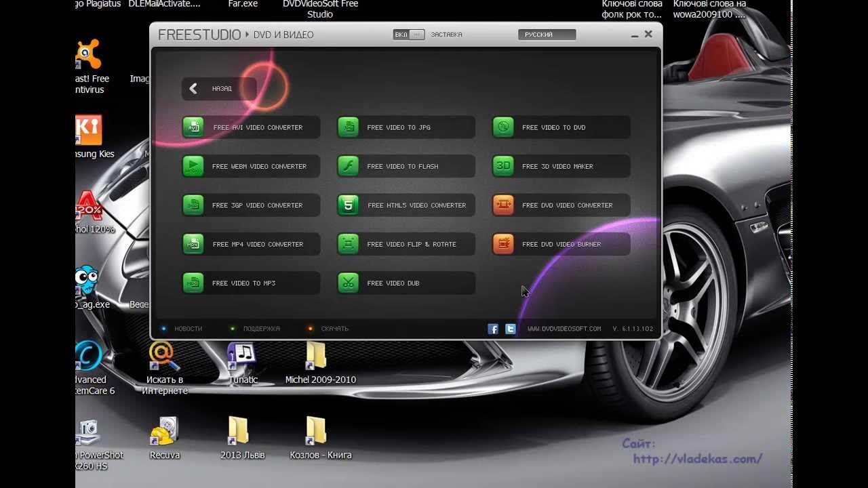Screen dimensions: 868x488
Task: Launch Free Video to JPG icon
Action: pos(349,127)
